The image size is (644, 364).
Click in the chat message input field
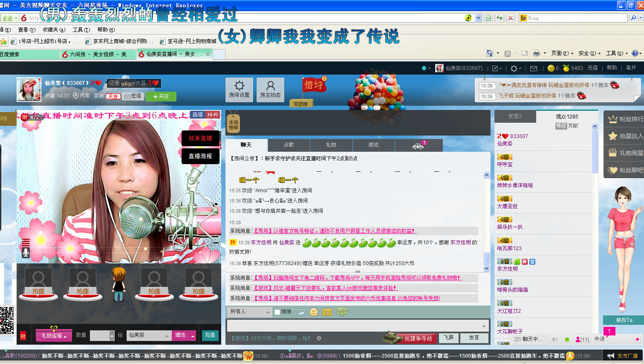coord(354,326)
